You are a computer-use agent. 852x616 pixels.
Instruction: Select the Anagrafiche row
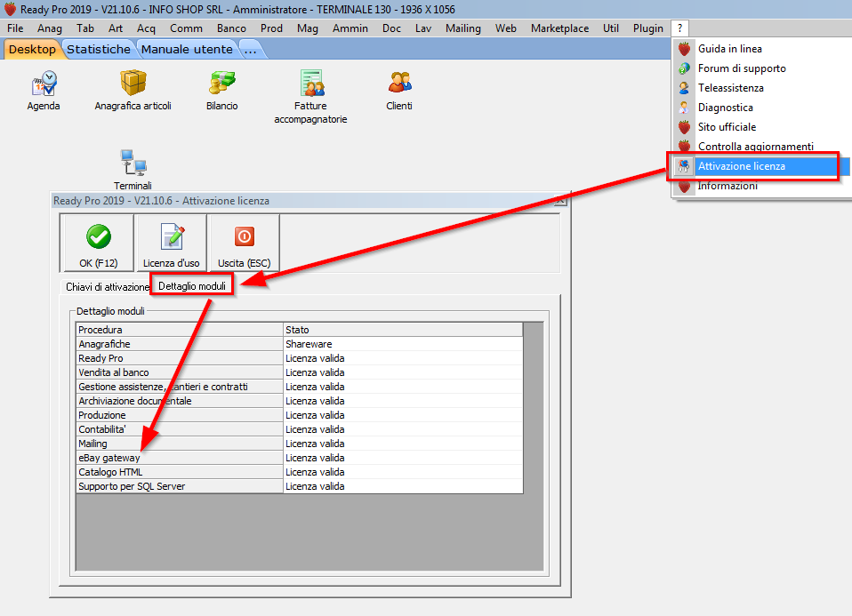pos(300,344)
